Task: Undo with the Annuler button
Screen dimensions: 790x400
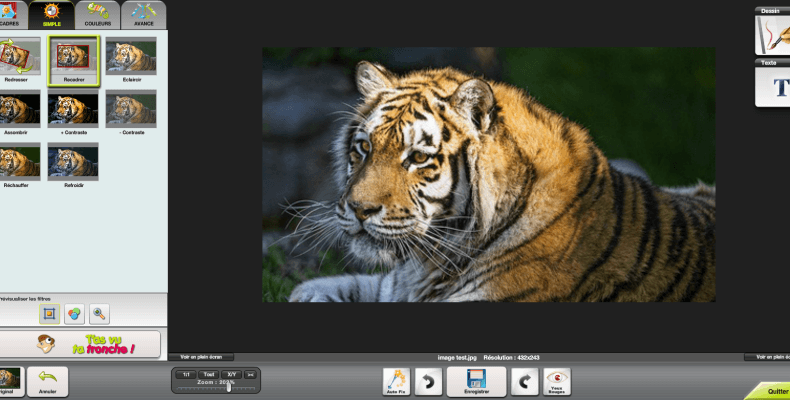Action: (x=47, y=381)
